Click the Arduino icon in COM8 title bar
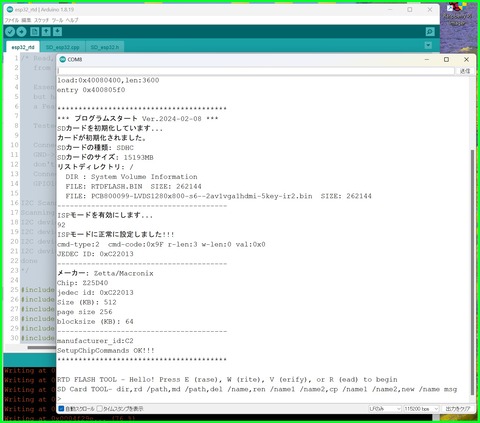This screenshot has height=423, width=480. click(63, 59)
